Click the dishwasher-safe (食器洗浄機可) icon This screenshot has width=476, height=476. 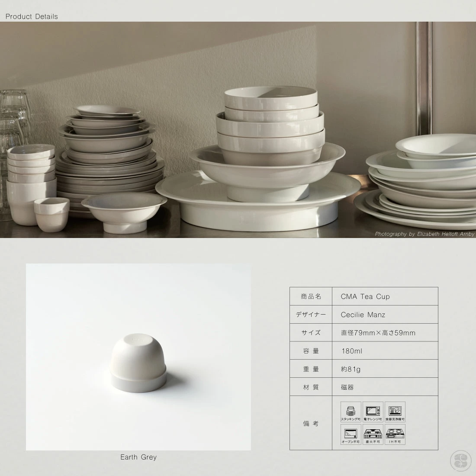tap(395, 412)
